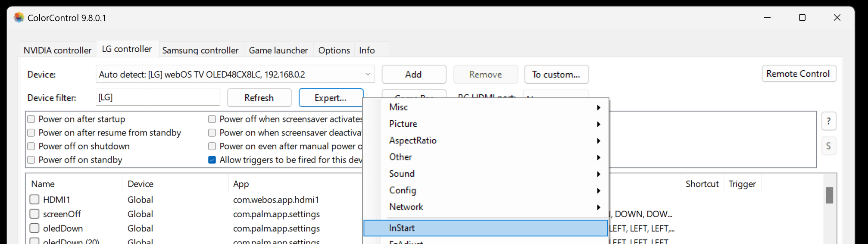This screenshot has height=244, width=868.
Task: Switch to the NVIDIA controller tab
Action: 57,50
